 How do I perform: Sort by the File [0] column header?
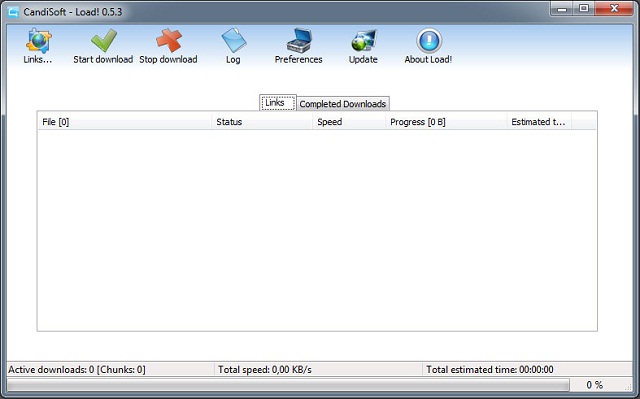pyautogui.click(x=124, y=122)
